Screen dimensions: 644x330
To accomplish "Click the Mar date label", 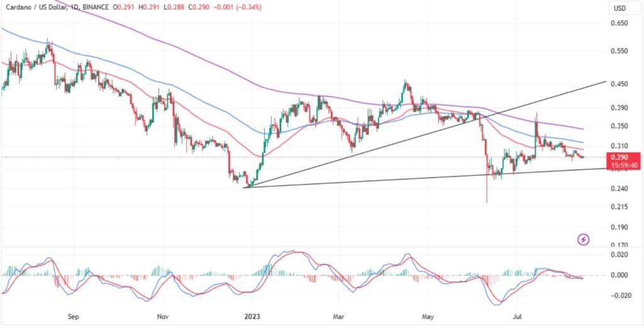I will point(338,317).
